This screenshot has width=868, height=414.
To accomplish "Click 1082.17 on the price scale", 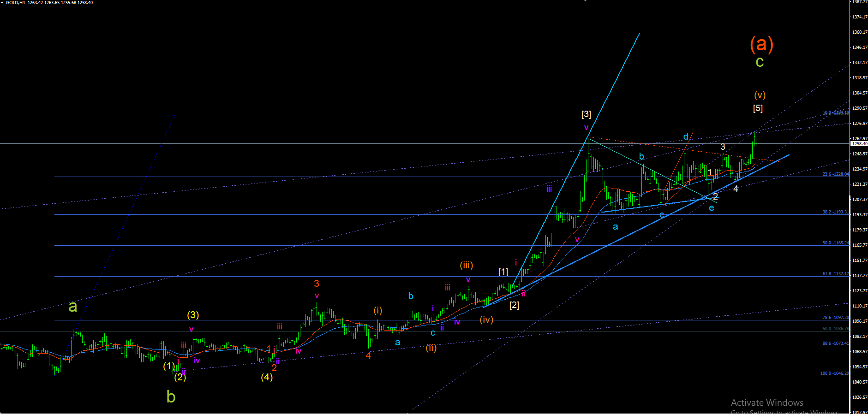I will pyautogui.click(x=859, y=337).
